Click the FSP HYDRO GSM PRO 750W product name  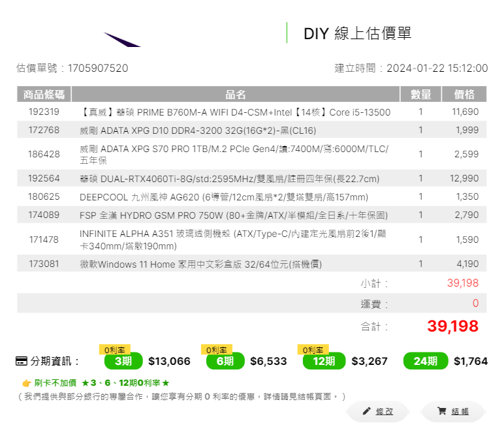click(x=234, y=215)
